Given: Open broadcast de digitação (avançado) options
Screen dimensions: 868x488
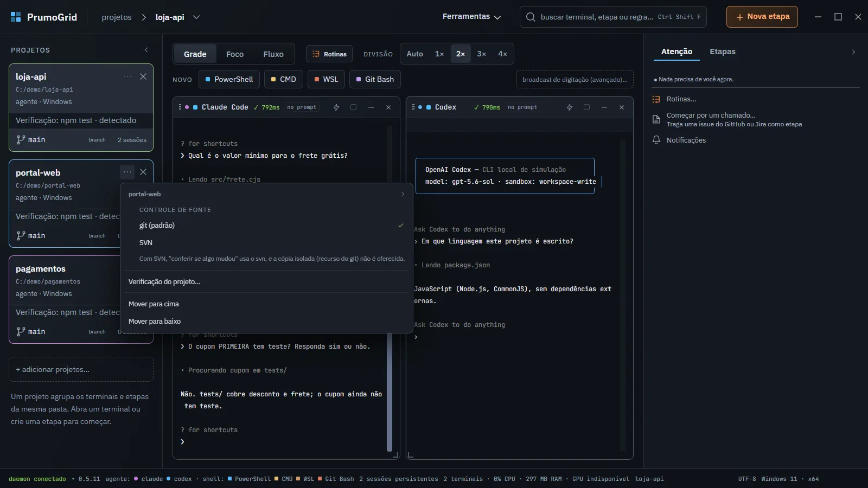Looking at the screenshot, I should coord(575,80).
